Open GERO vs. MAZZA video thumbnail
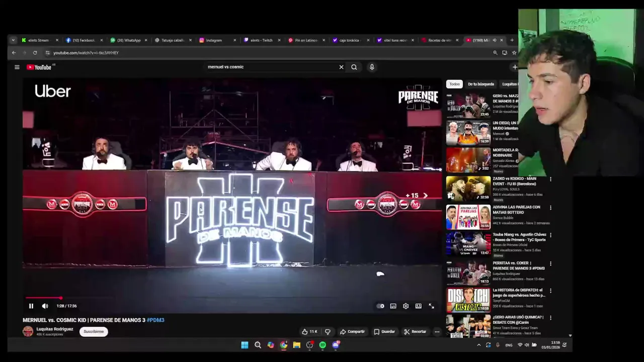The height and width of the screenshot is (362, 644). 468,105
